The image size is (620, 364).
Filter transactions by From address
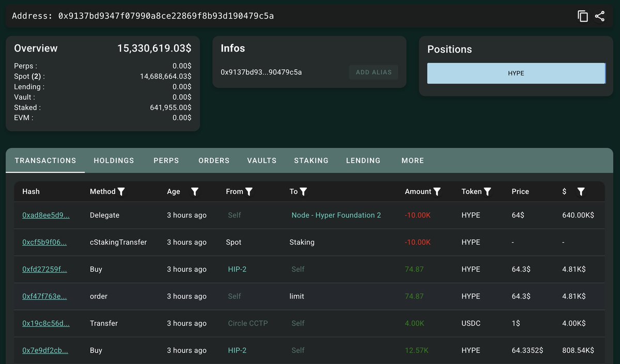click(x=249, y=192)
